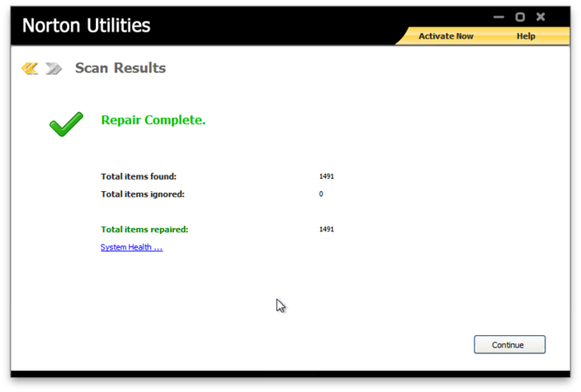Click the 1491 value beside Total items repaired
Screen dimensions: 581x392
pyautogui.click(x=327, y=230)
